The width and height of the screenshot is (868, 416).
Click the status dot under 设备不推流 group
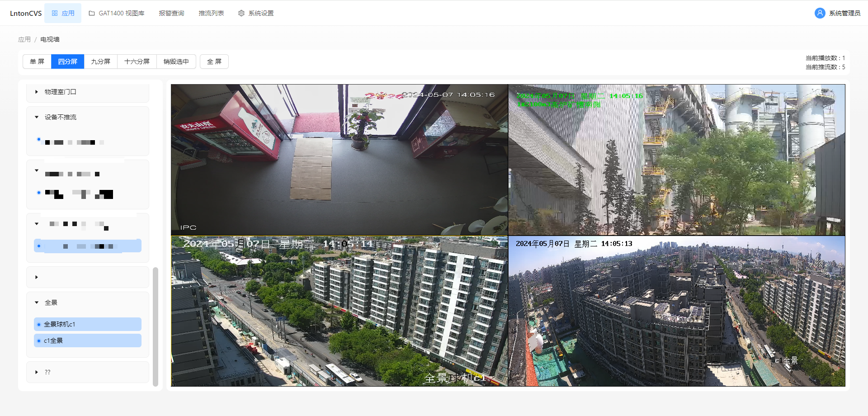[39, 139]
